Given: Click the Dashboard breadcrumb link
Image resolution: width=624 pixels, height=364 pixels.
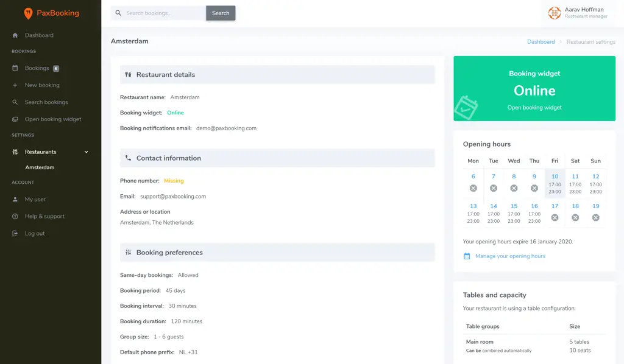Looking at the screenshot, I should point(541,42).
